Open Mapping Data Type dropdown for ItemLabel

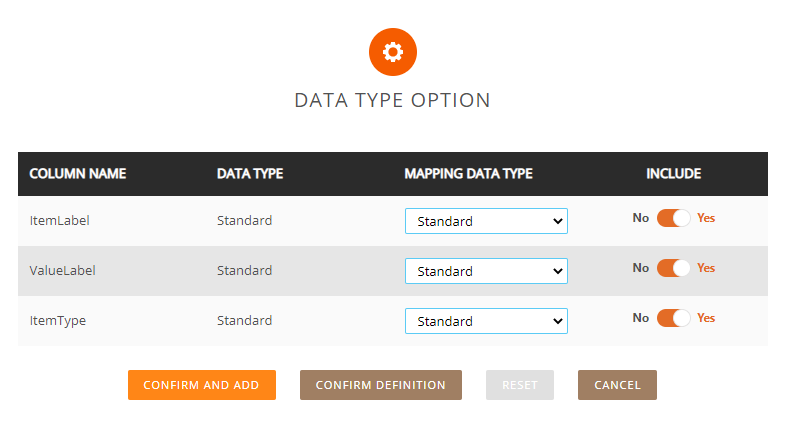pos(486,221)
